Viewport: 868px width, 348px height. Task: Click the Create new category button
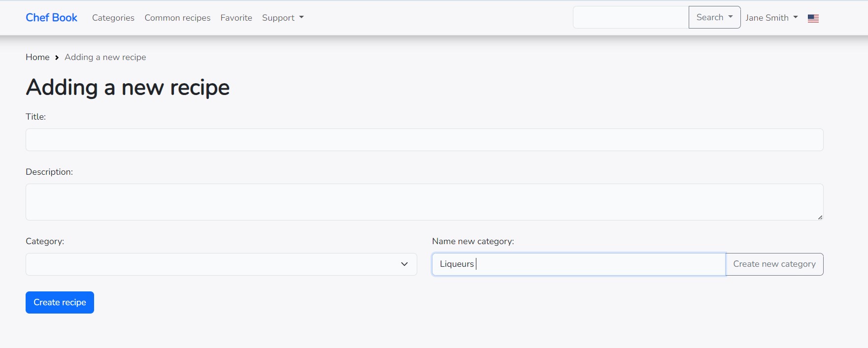[x=774, y=264]
